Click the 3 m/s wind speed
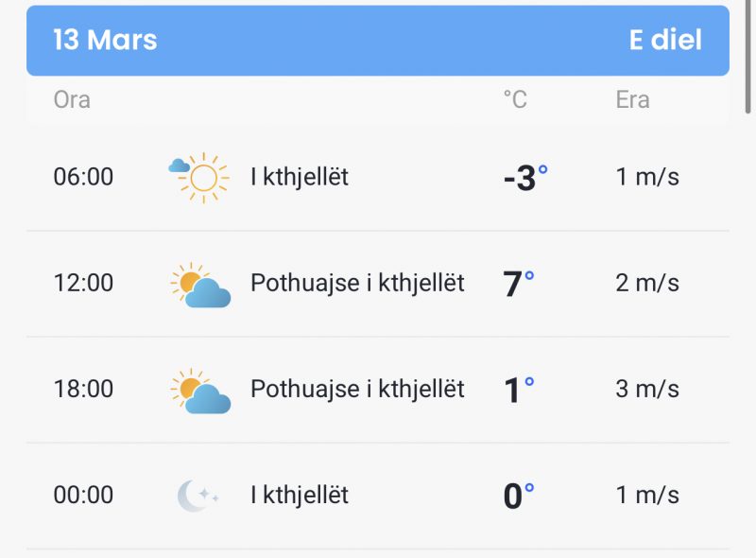Image resolution: width=756 pixels, height=558 pixels. pos(647,389)
